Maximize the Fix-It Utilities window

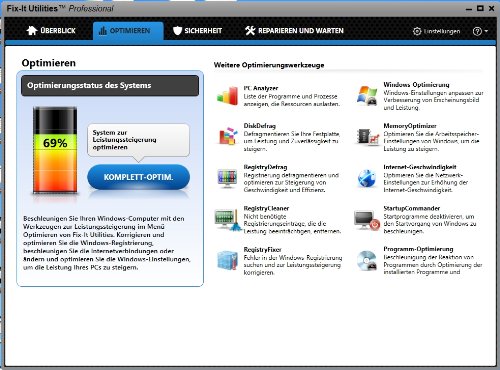480,8
